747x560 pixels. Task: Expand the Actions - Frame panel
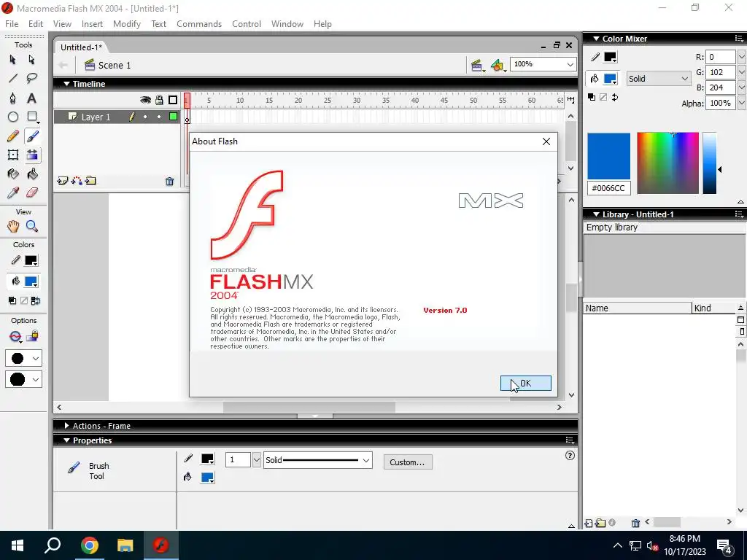(x=67, y=426)
